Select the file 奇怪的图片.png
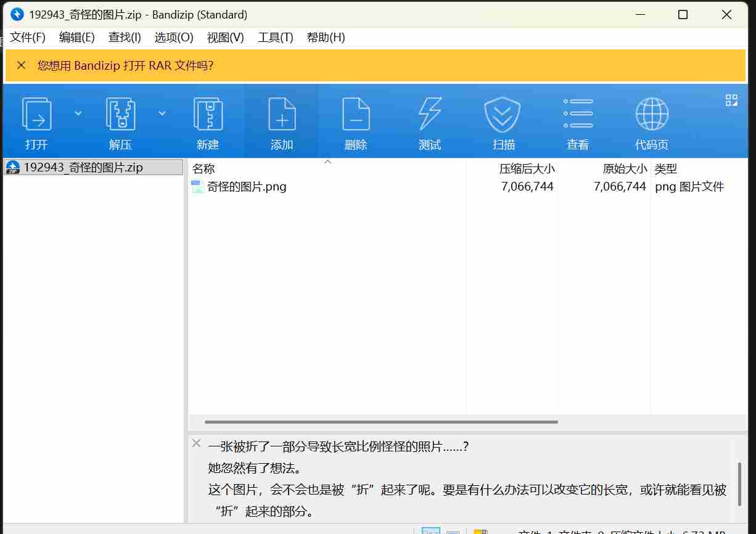This screenshot has height=534, width=756. [247, 187]
